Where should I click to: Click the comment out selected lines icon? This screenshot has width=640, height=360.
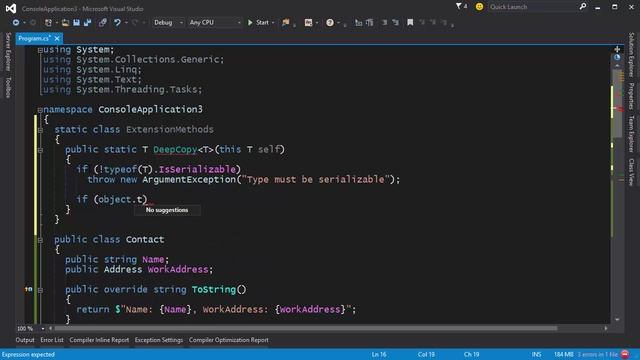click(384, 22)
